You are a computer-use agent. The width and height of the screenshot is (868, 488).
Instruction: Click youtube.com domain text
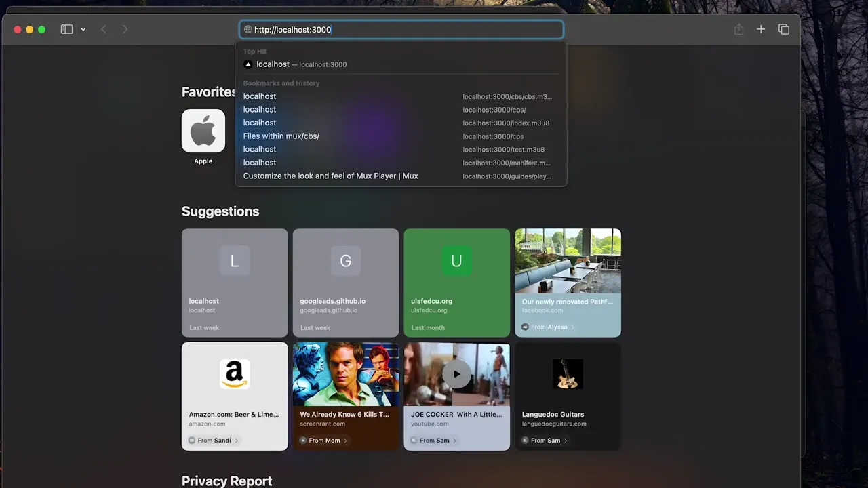tap(430, 424)
